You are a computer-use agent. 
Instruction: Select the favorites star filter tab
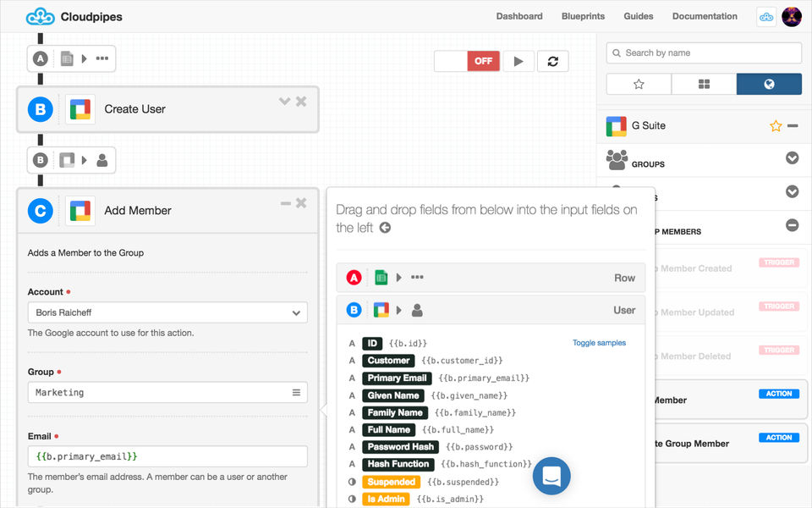[639, 84]
